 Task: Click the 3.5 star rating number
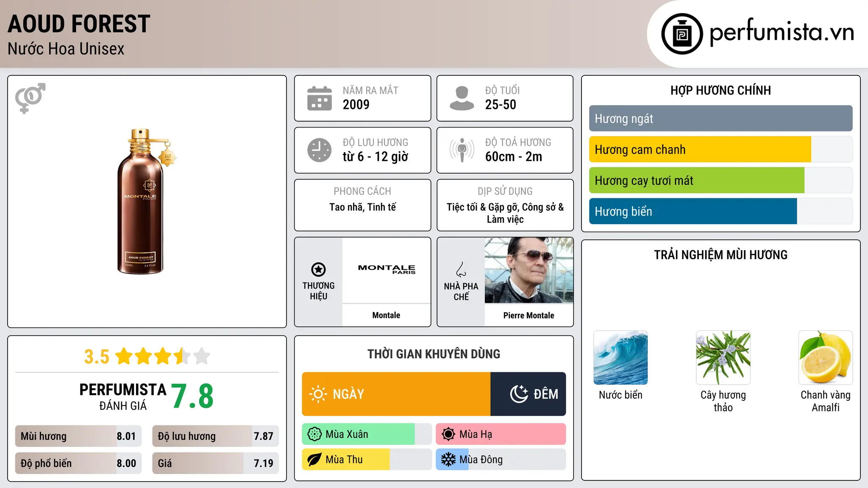point(97,357)
